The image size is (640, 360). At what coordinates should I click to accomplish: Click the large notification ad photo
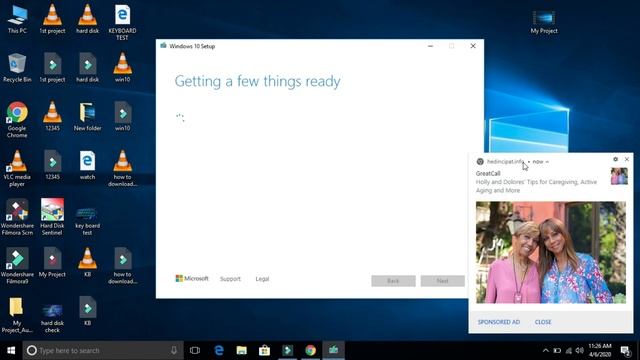coord(551,252)
